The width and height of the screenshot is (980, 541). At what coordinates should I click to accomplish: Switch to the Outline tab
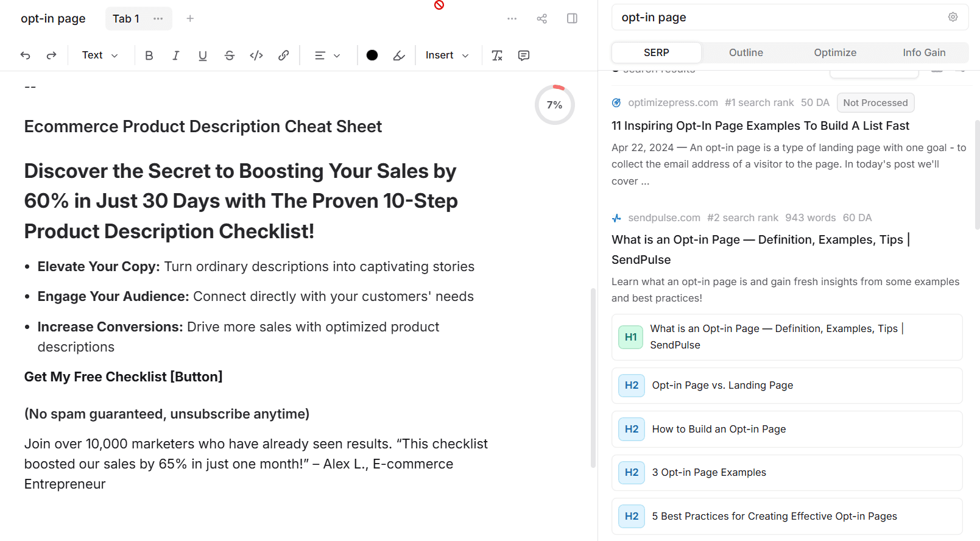point(746,52)
